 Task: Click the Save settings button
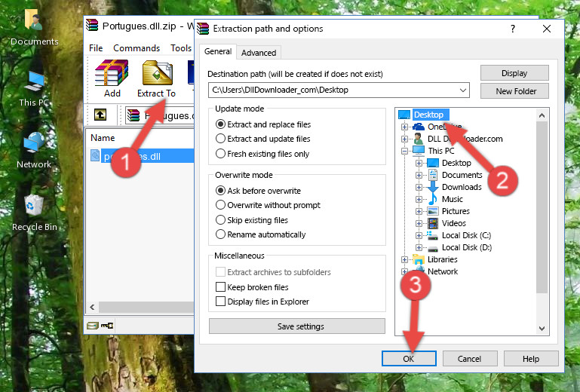tap(297, 326)
